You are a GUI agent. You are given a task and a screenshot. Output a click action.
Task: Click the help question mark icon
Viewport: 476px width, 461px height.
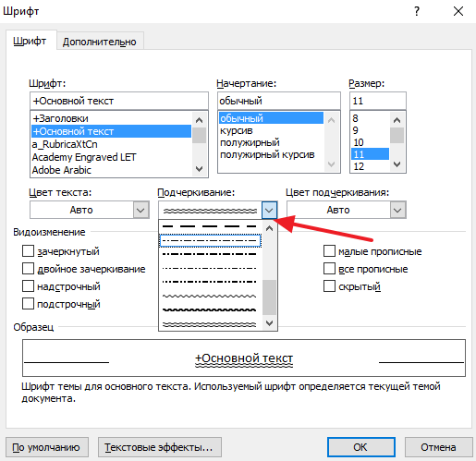click(x=417, y=11)
